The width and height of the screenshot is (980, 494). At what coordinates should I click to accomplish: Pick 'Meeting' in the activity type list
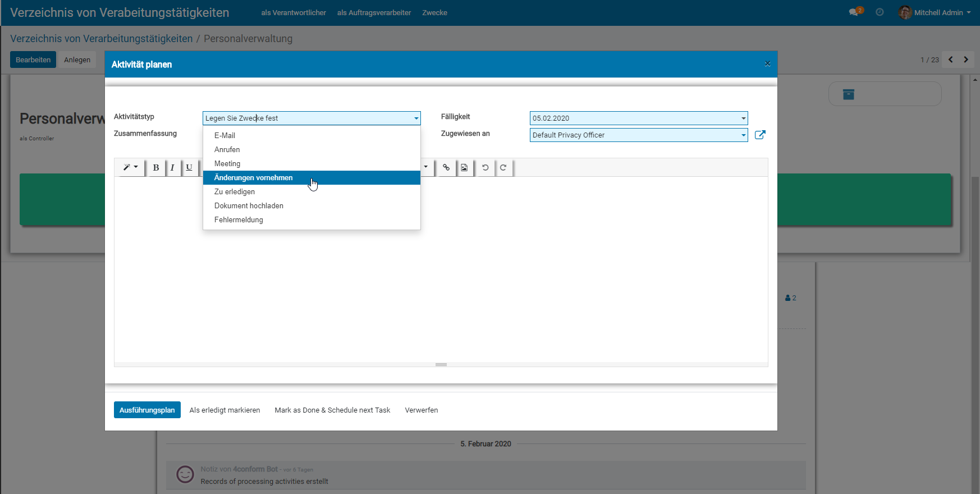[227, 164]
